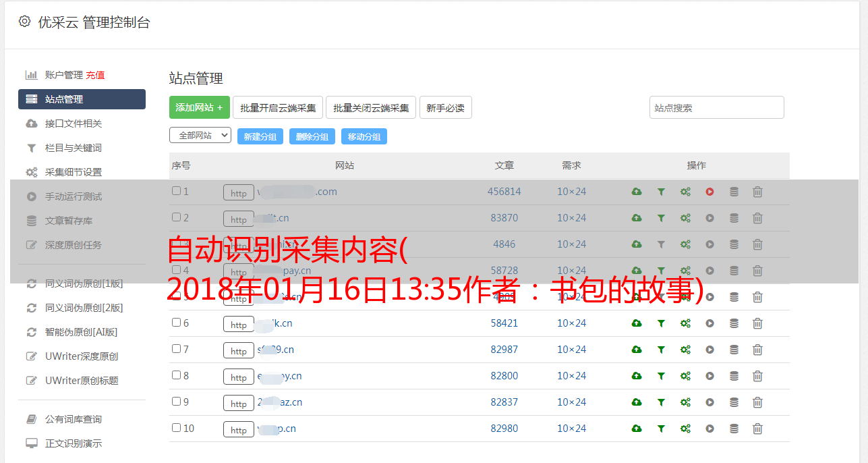Select the checkbox for row 7
This screenshot has width=868, height=463.
coord(176,349)
